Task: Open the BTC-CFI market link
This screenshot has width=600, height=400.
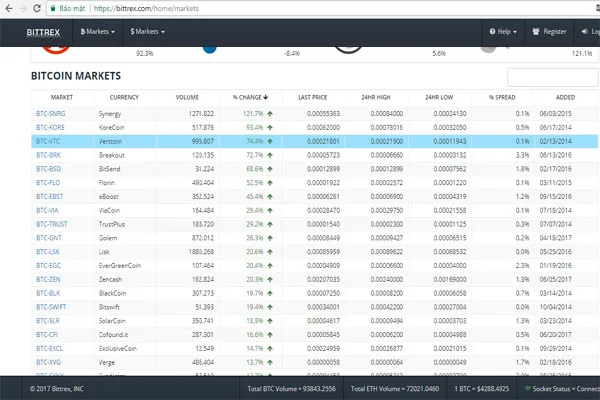Action: point(47,334)
